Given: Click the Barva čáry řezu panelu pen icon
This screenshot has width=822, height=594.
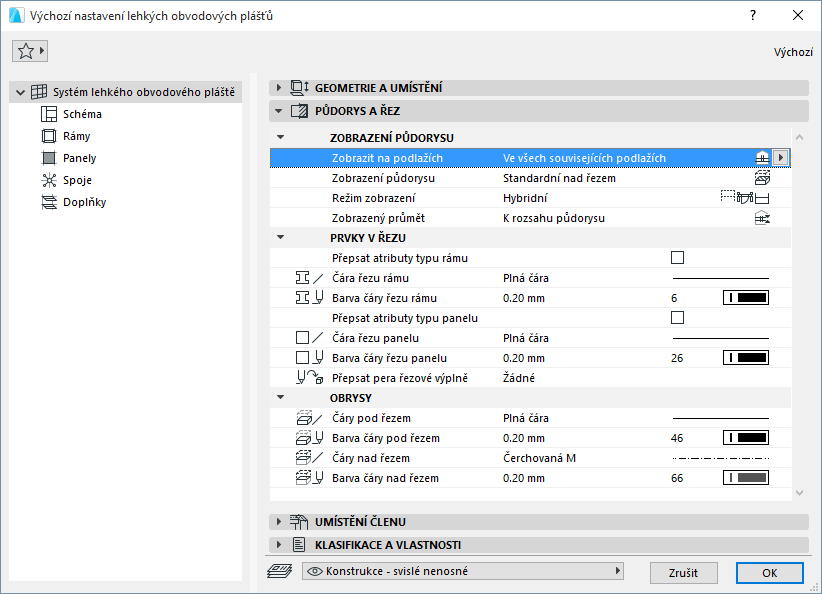Looking at the screenshot, I should point(309,358).
